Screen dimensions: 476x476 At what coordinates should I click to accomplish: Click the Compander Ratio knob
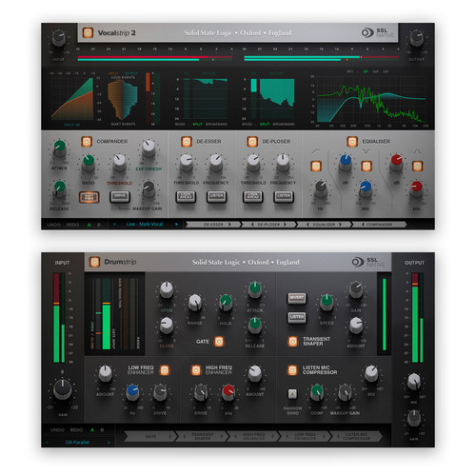pos(89,162)
